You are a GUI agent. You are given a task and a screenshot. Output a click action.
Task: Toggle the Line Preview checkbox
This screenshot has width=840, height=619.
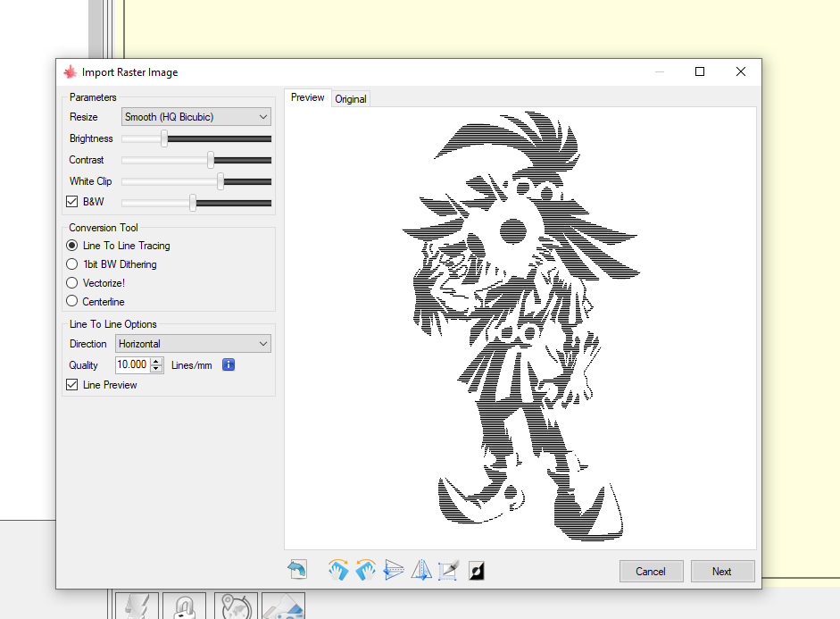point(71,385)
